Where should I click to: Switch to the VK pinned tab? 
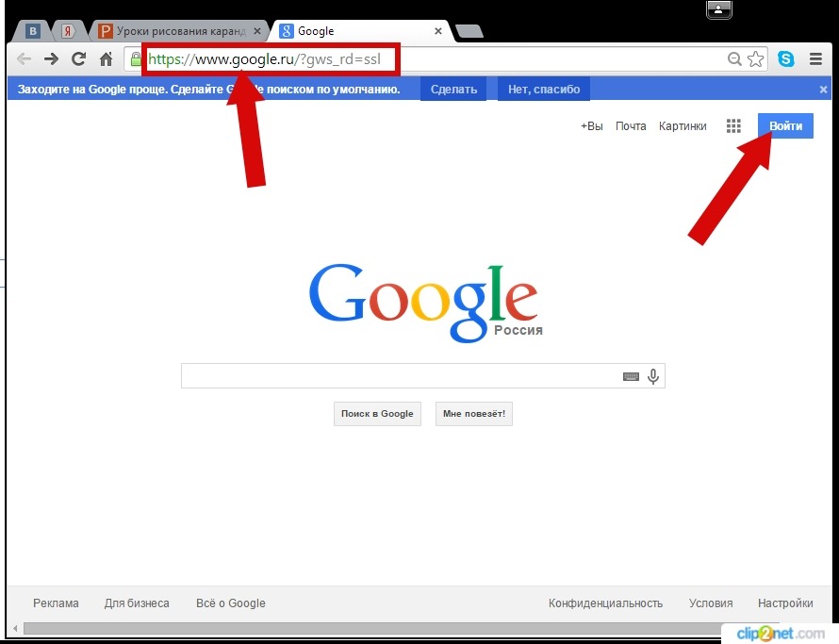pyautogui.click(x=32, y=31)
